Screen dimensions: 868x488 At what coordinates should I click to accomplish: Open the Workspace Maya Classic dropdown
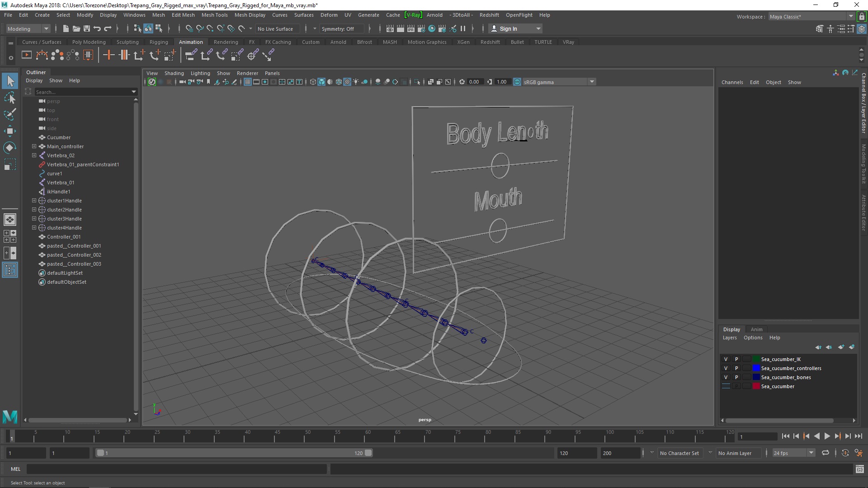click(811, 17)
